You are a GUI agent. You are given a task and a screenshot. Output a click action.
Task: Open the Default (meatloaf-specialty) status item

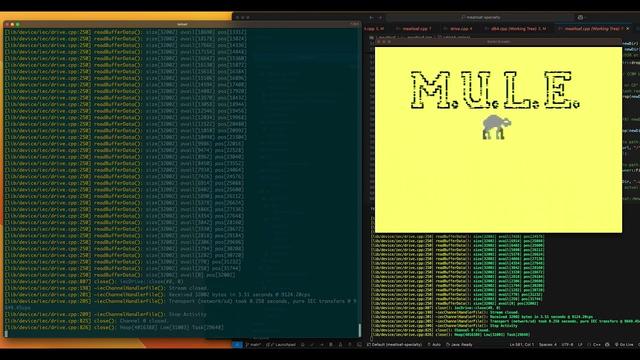(x=395, y=345)
